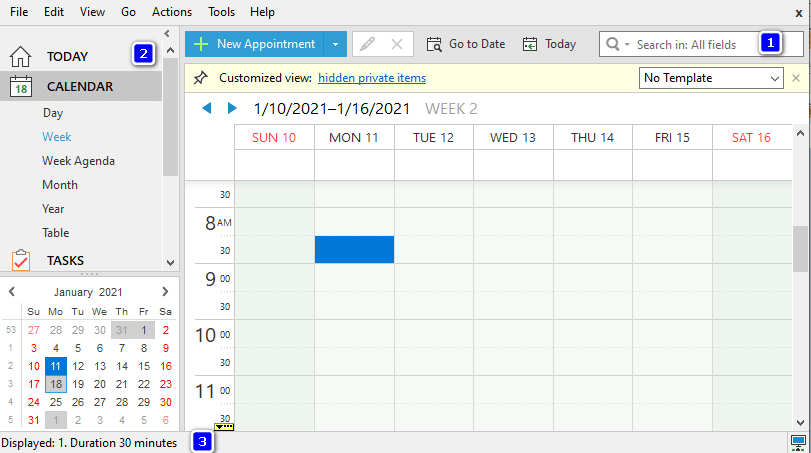Viewport: 811px width, 453px height.
Task: Select the blue Monday 8:30 appointment block
Action: (x=354, y=249)
